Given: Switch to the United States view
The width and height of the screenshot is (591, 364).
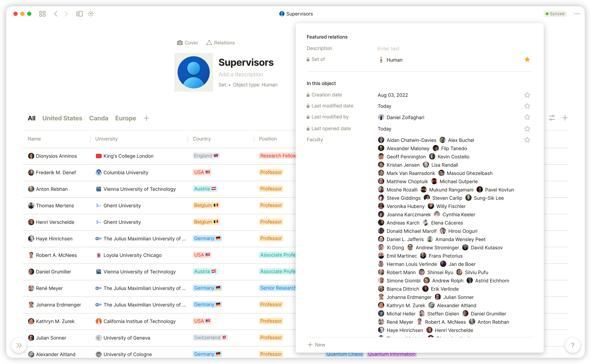Looking at the screenshot, I should coord(62,118).
